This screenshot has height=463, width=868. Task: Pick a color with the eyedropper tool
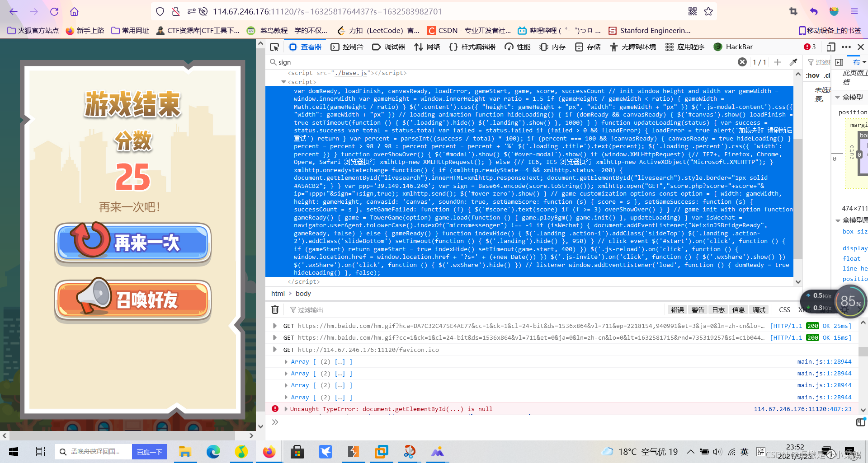pos(793,62)
